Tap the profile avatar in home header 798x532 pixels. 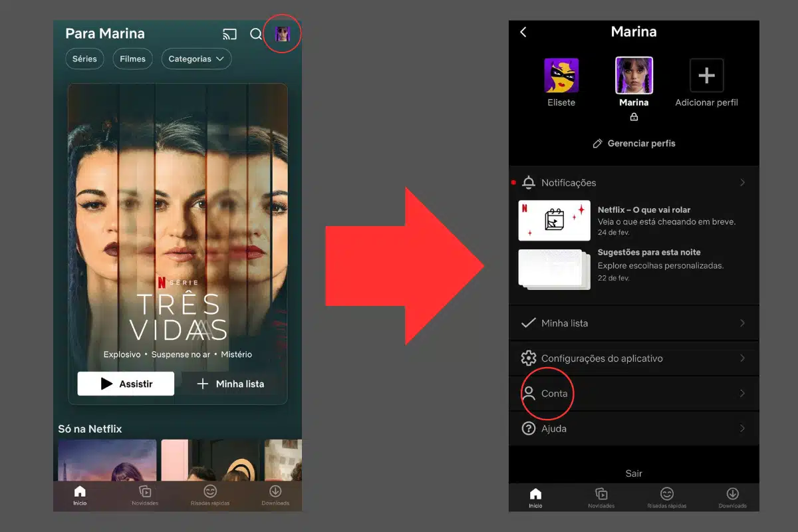[283, 35]
